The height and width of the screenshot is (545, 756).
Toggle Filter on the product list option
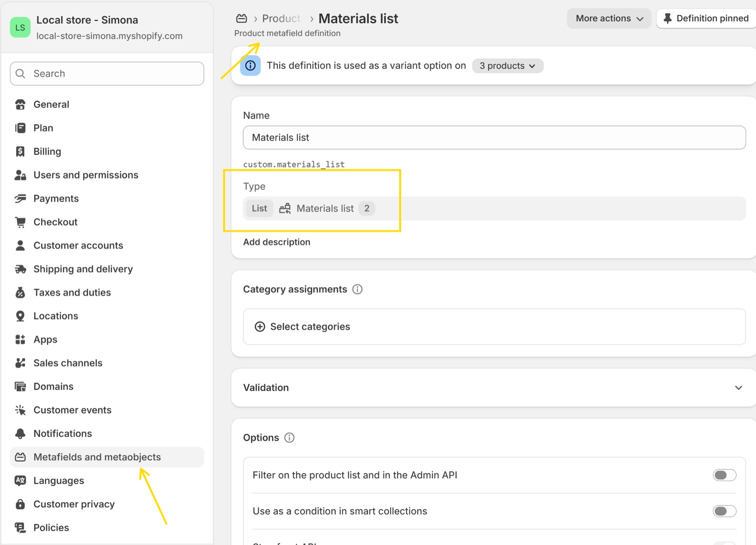coord(724,475)
